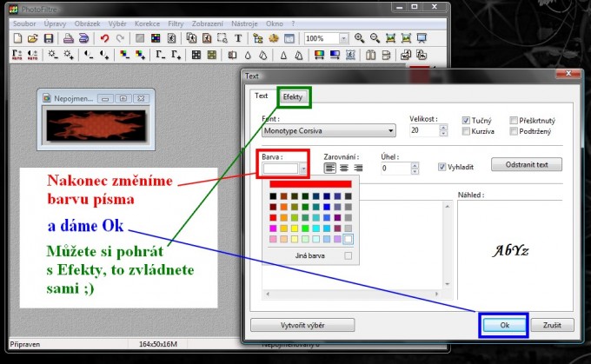Open the Soubor menu
This screenshot has height=364, width=591.
pyautogui.click(x=24, y=23)
